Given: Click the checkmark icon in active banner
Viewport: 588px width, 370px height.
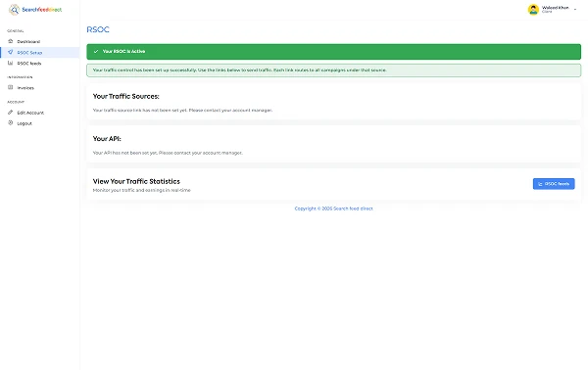Looking at the screenshot, I should 96,51.
